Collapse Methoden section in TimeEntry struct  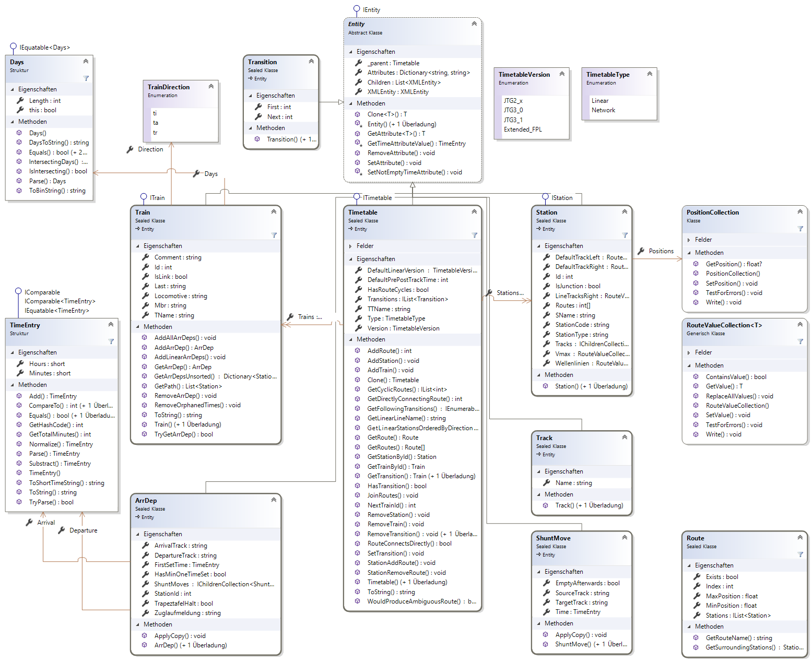[x=12, y=385]
